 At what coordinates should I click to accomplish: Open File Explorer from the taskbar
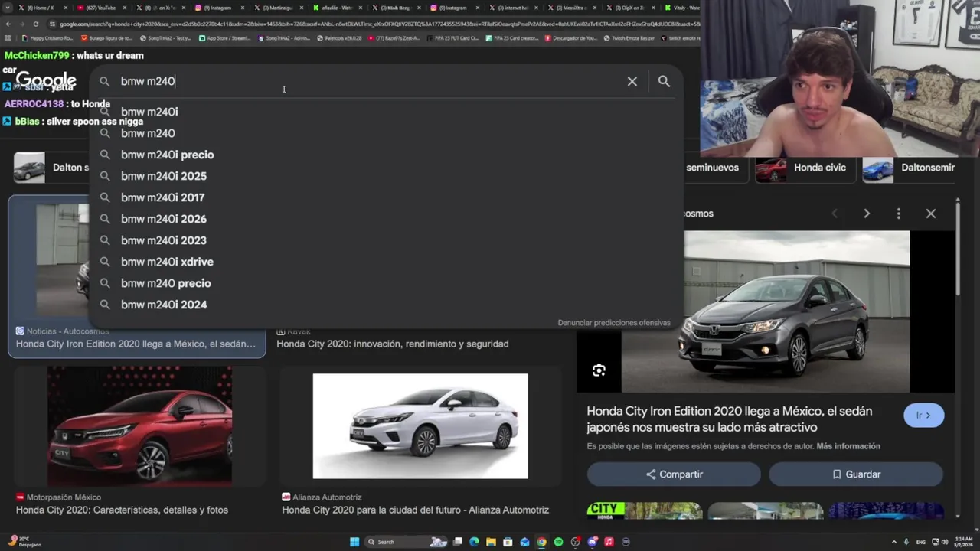[x=492, y=542]
